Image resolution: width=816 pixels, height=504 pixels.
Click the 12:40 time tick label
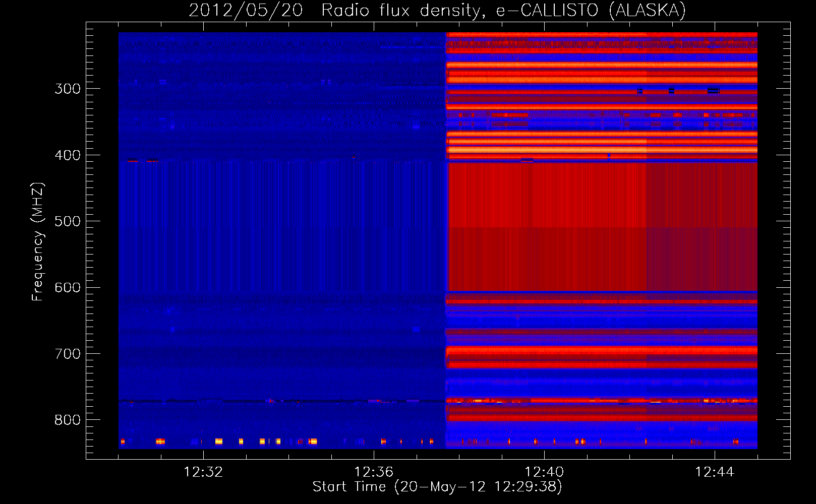point(544,472)
